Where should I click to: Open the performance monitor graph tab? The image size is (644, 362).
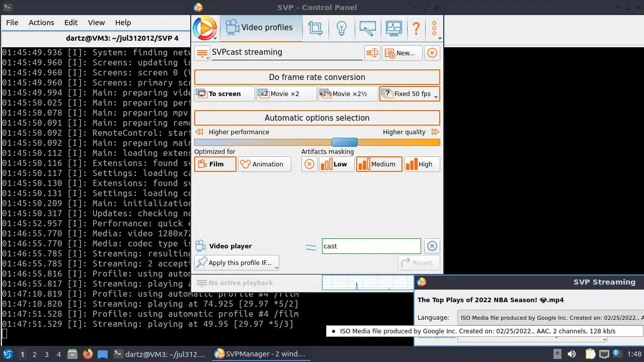pos(394,28)
